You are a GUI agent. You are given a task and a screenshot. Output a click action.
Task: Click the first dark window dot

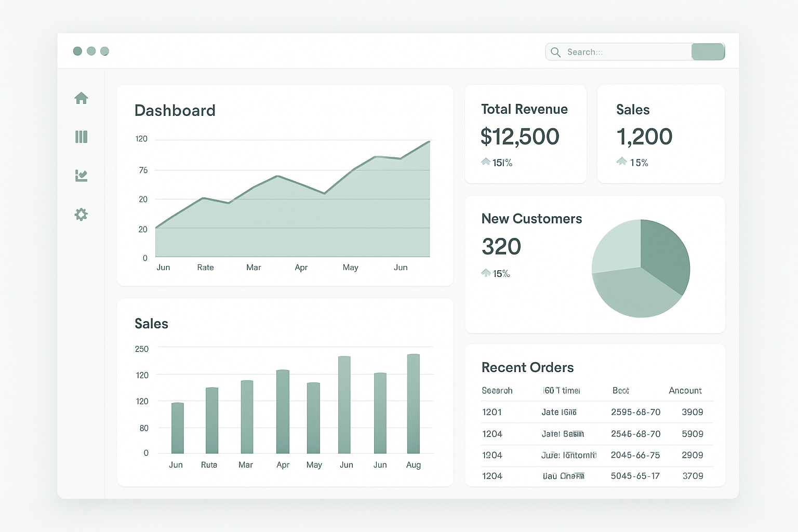[77, 51]
